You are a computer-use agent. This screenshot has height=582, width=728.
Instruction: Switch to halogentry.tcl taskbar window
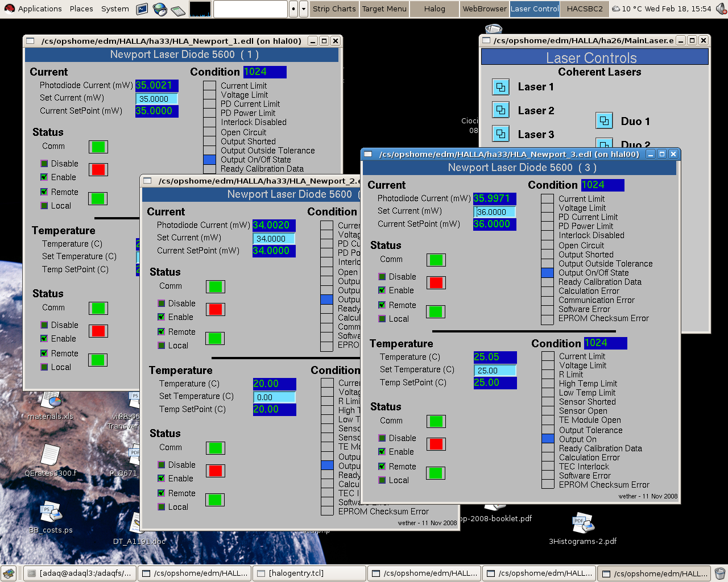click(x=309, y=573)
